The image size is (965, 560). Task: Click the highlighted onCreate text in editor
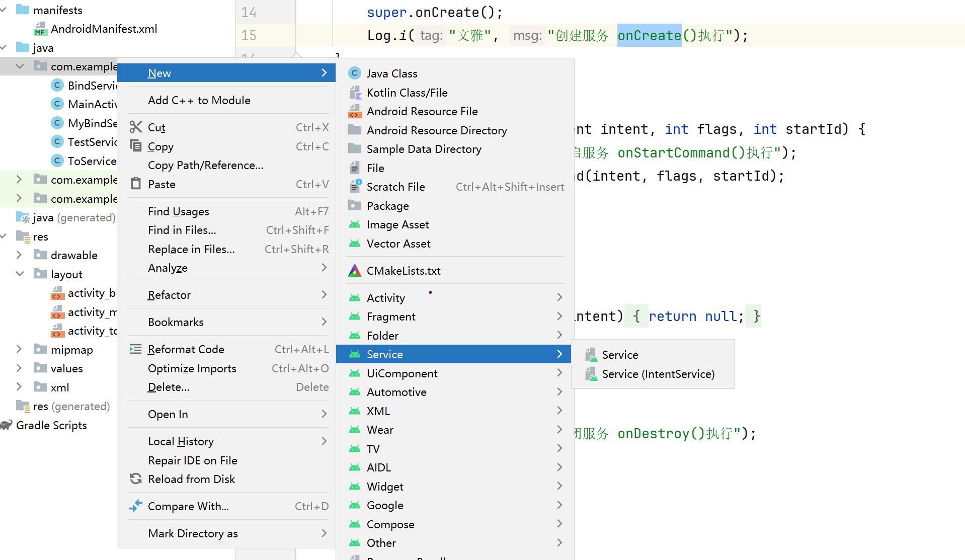(x=649, y=35)
